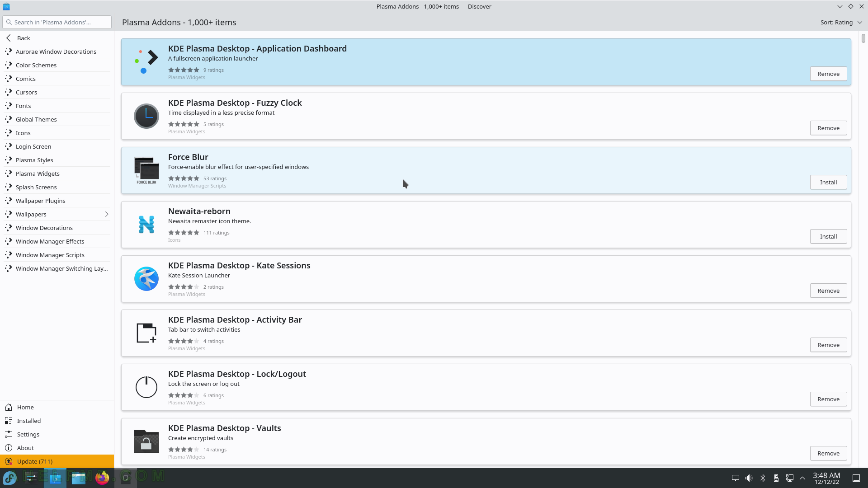Open the Kate Sessions title text
Screen dimensions: 868x488
(x=239, y=265)
